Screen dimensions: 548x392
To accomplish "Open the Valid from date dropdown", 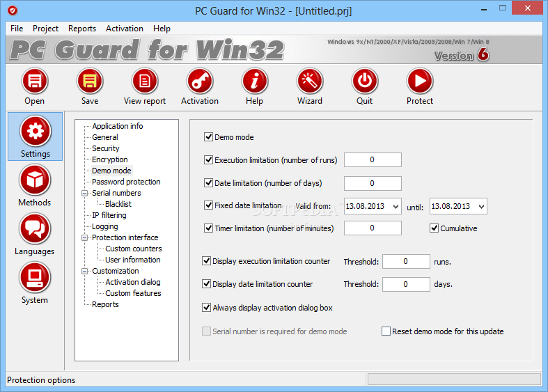I will (396, 207).
